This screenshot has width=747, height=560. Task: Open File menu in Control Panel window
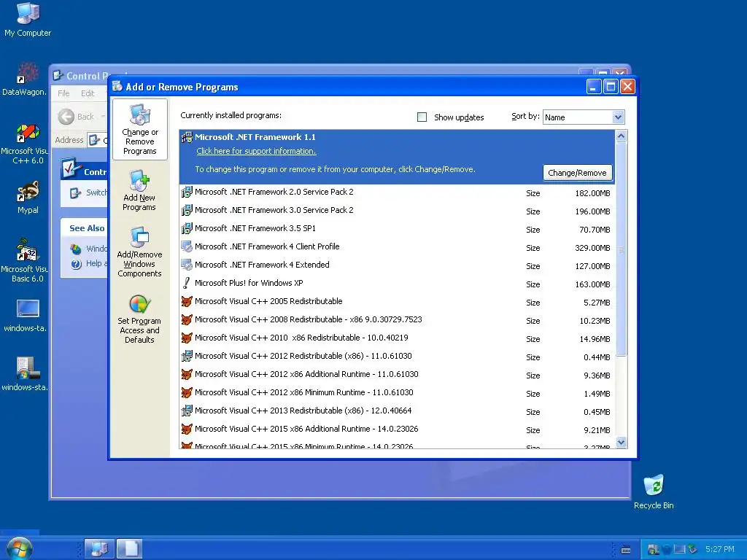pos(63,93)
